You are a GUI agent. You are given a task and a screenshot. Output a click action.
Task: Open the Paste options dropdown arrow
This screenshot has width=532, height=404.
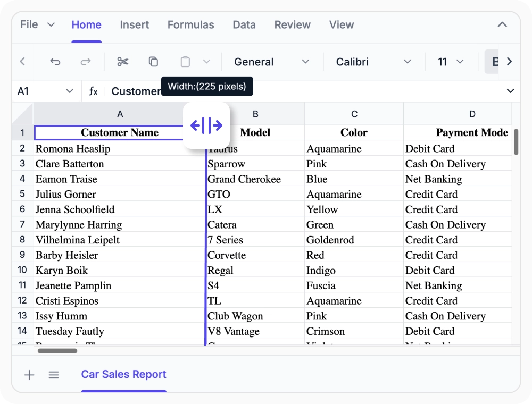click(206, 62)
